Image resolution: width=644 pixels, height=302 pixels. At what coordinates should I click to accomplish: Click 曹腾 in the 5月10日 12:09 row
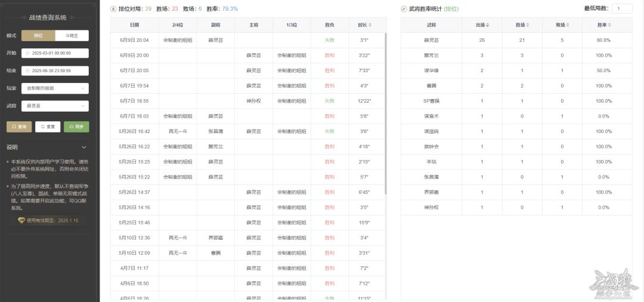click(x=216, y=252)
